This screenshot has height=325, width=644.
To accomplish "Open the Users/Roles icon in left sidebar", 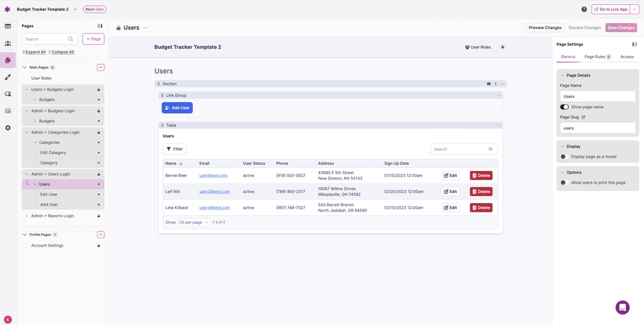I will coord(8,43).
